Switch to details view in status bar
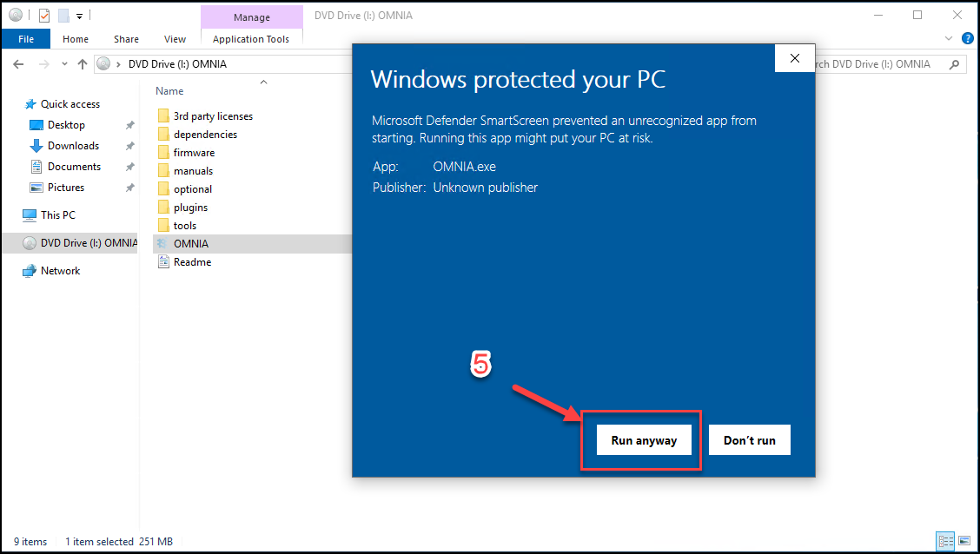Viewport: 980px width, 554px height. click(x=945, y=541)
